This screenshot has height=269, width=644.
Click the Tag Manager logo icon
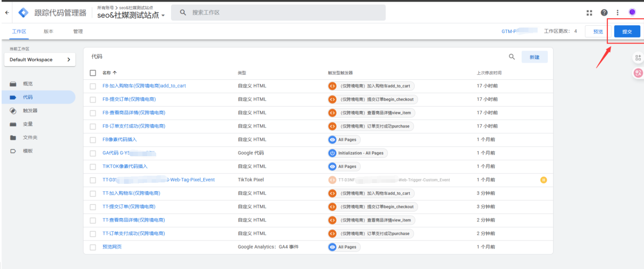[23, 13]
